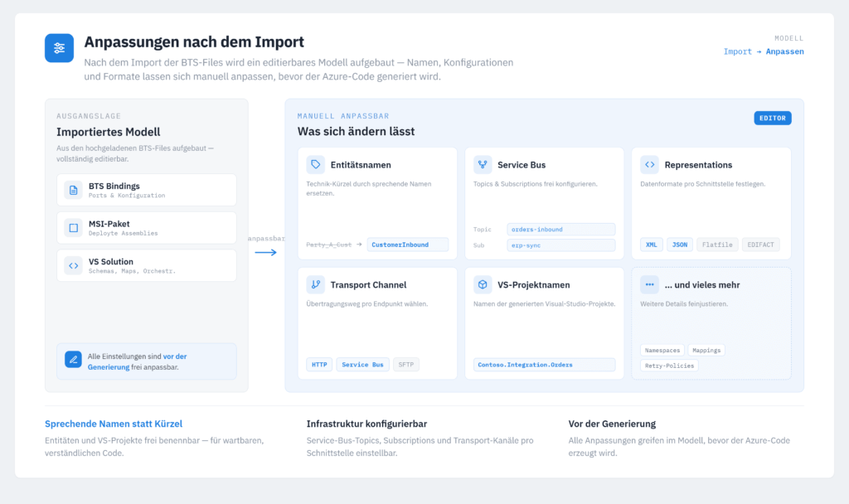Select the JSON format chip
Screen dimensions: 849x504
click(x=680, y=245)
